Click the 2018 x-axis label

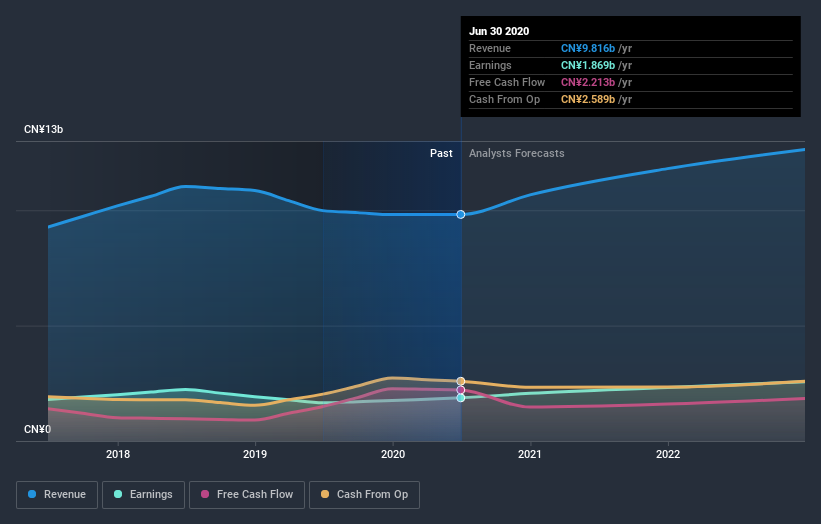(x=118, y=454)
